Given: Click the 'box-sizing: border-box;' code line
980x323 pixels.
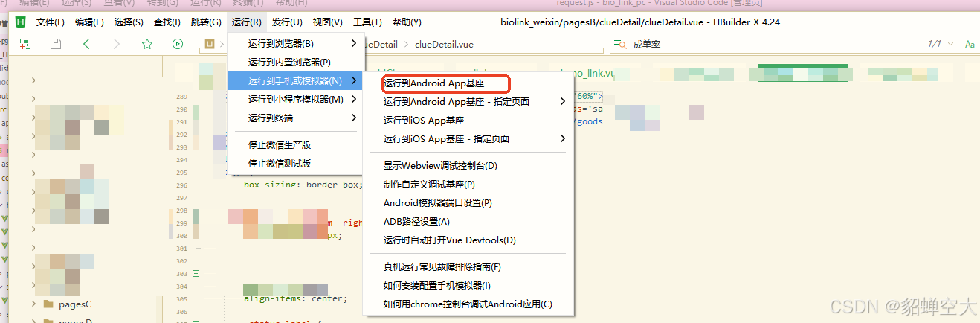Looking at the screenshot, I should point(303,185).
